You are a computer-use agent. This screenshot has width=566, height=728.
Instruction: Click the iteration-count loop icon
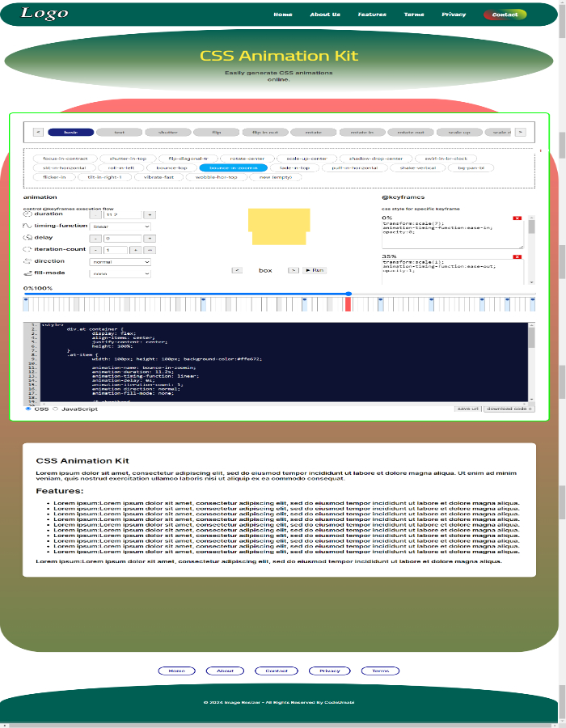pyautogui.click(x=27, y=249)
